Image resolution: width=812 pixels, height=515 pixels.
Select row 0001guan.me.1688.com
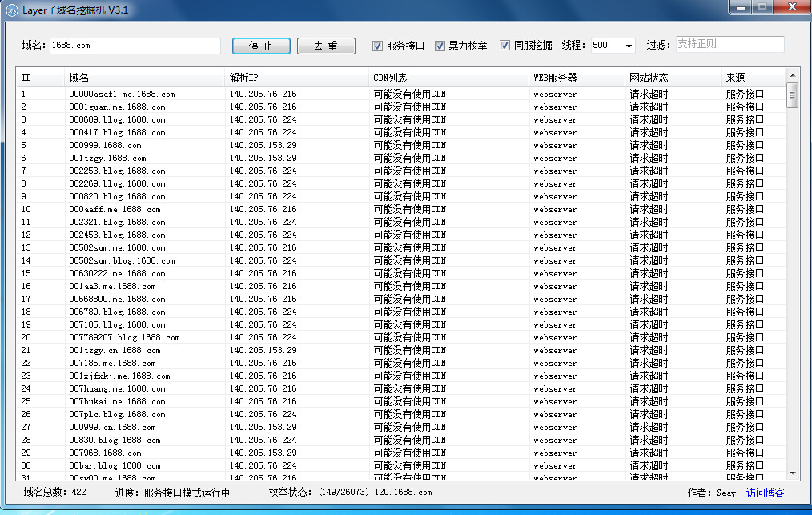pos(401,107)
